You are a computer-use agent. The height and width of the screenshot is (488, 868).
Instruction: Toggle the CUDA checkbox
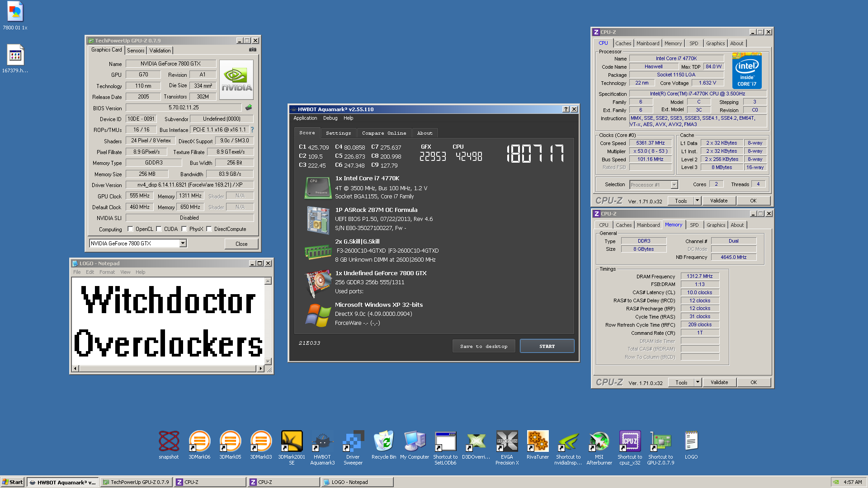coord(159,229)
